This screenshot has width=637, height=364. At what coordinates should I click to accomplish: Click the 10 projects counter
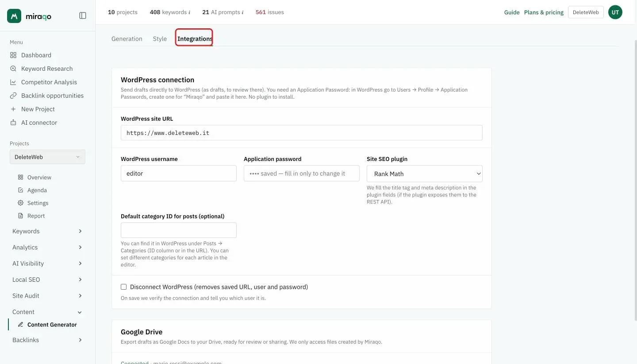coord(123,12)
